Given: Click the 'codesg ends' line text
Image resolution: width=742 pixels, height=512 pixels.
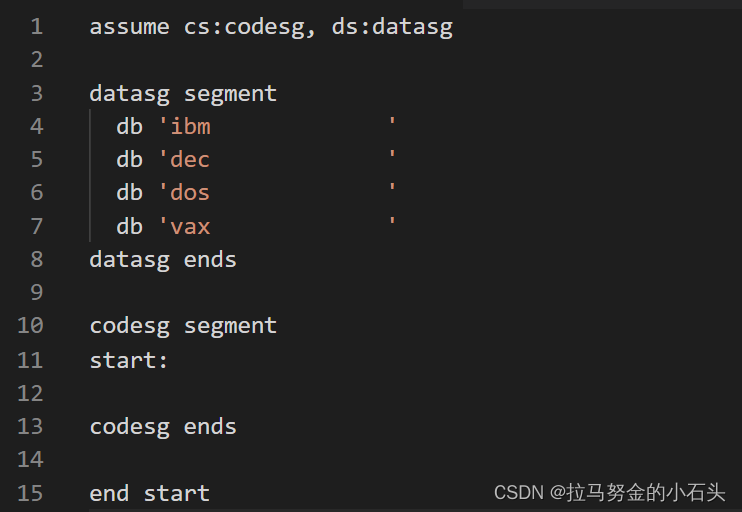Looking at the screenshot, I should [x=163, y=426].
